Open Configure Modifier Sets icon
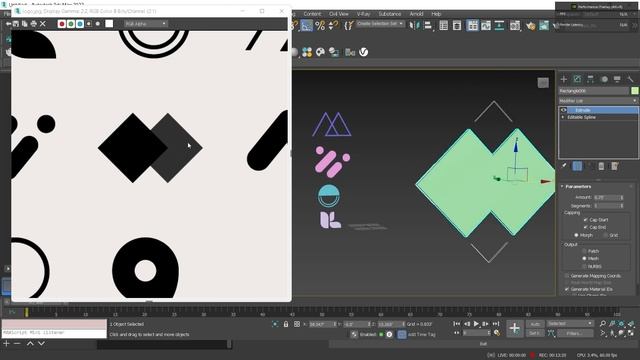Viewport: 640px width, 360px height. 615,166
